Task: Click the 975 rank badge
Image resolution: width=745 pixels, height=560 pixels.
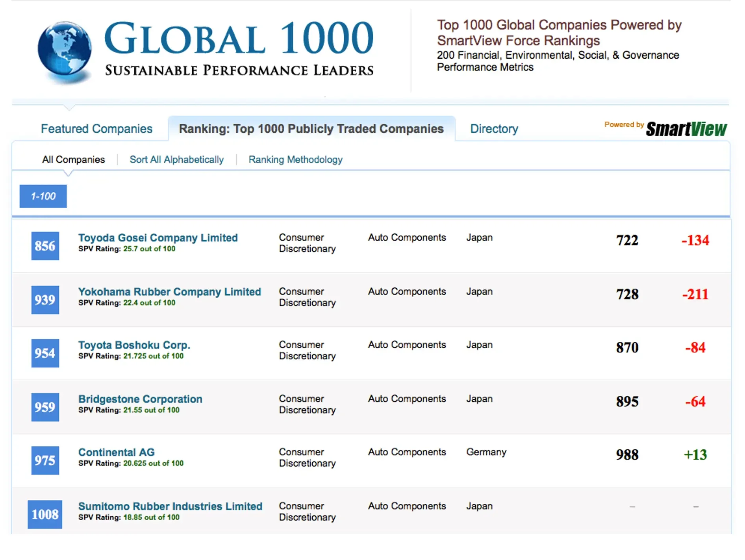Action: (x=45, y=460)
